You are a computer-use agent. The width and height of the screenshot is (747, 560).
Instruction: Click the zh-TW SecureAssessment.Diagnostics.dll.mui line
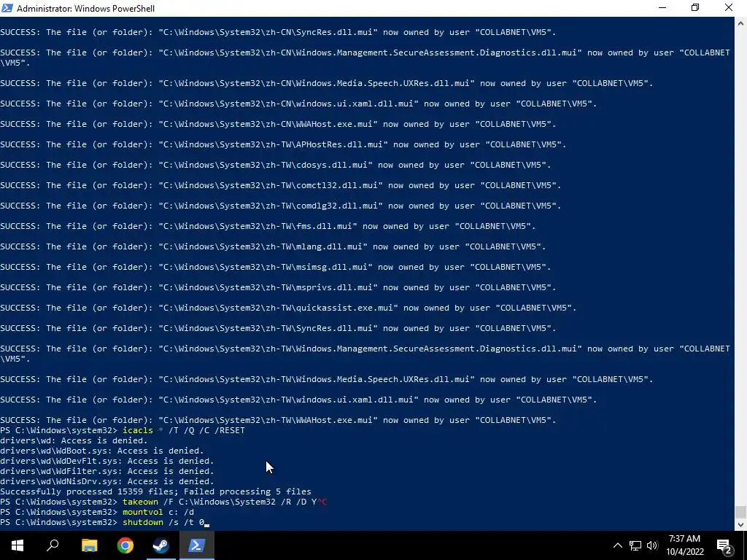click(x=365, y=354)
